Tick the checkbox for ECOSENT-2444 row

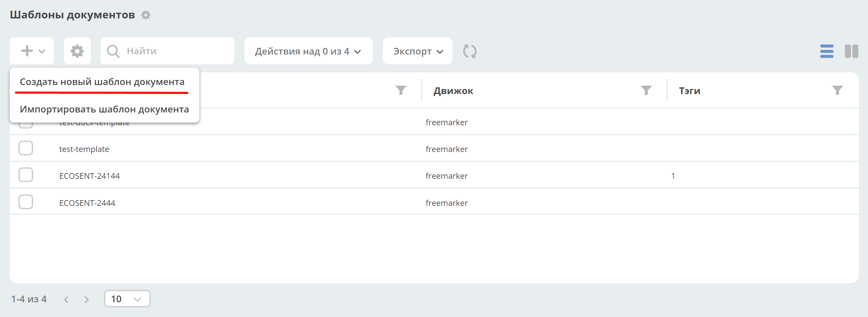tap(26, 202)
